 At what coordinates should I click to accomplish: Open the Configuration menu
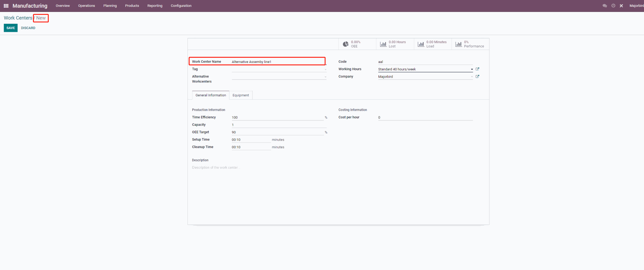181,6
